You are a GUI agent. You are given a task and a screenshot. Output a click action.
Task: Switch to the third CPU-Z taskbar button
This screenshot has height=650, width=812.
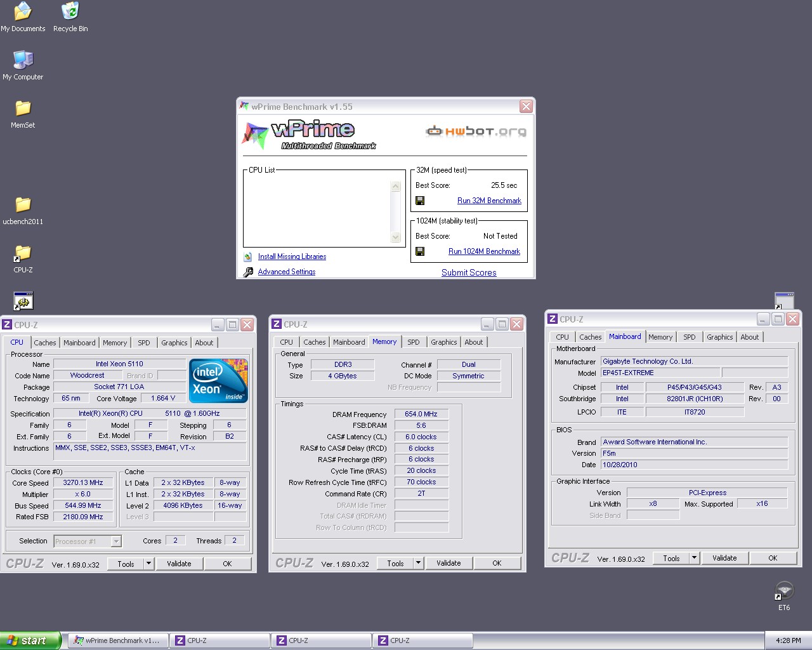[423, 640]
